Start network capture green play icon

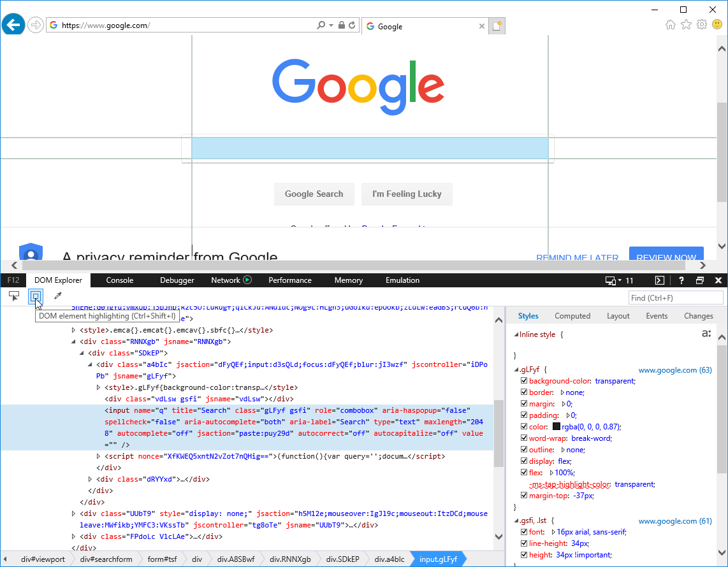tap(247, 280)
